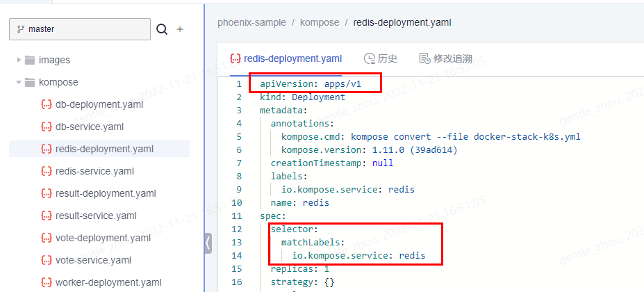Open phoenix-sample breadcrumb link
The height and width of the screenshot is (292, 644).
251,22
